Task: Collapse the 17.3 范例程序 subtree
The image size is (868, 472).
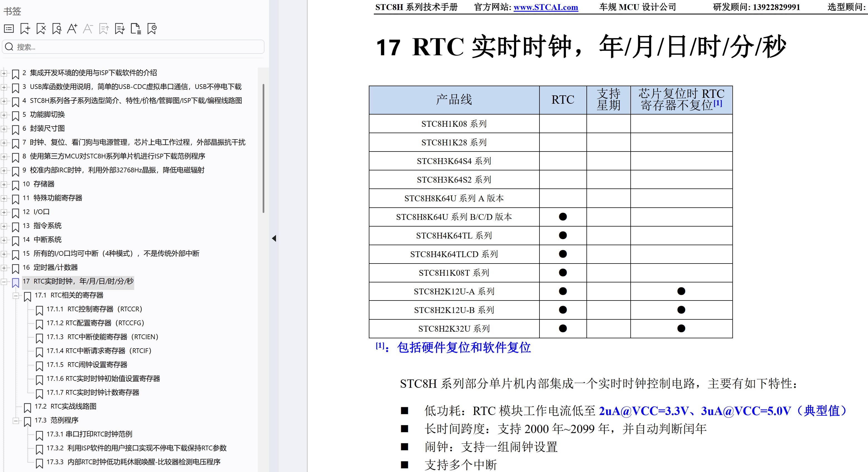Action: coord(16,421)
